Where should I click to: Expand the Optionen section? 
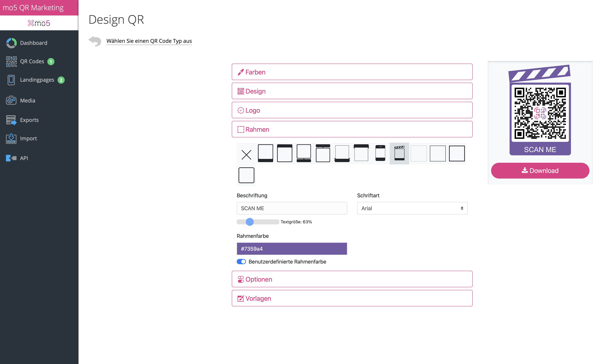point(352,279)
